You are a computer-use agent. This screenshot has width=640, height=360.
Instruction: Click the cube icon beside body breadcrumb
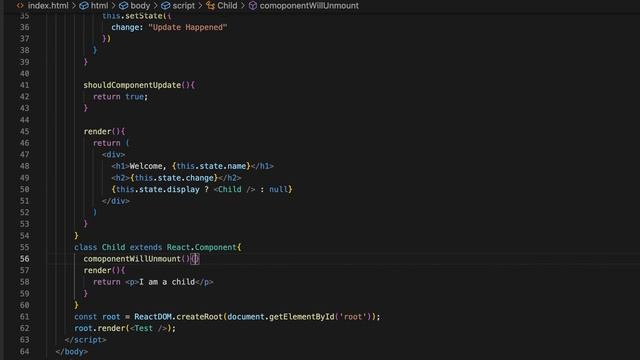click(x=124, y=6)
